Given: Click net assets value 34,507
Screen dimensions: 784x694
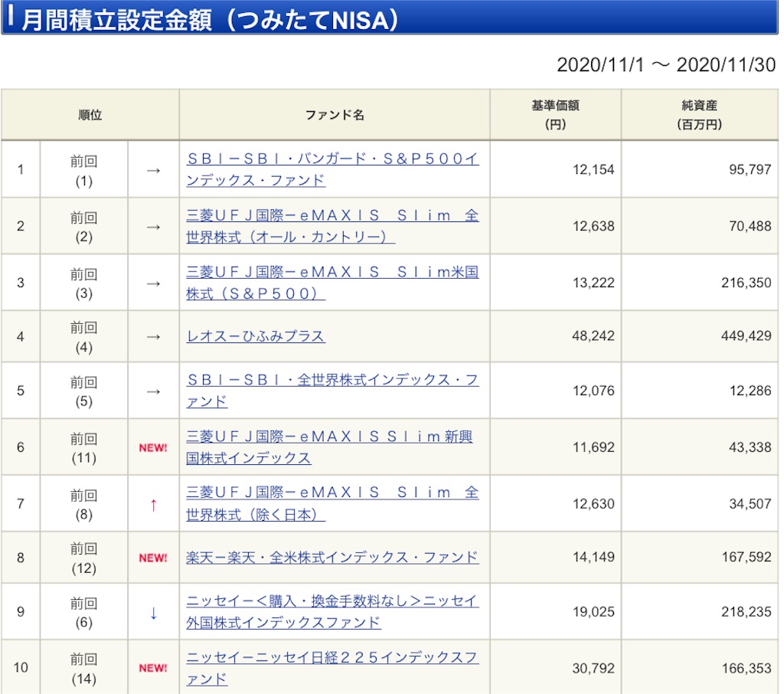Looking at the screenshot, I should [750, 504].
